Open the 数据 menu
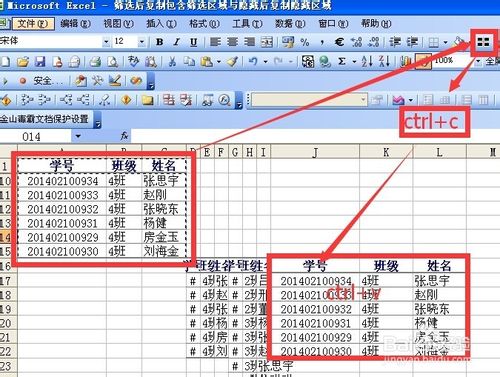500x377 pixels. click(x=290, y=24)
